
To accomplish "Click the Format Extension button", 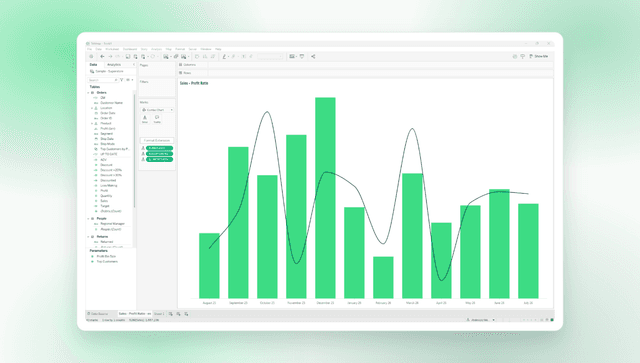I will click(x=157, y=140).
